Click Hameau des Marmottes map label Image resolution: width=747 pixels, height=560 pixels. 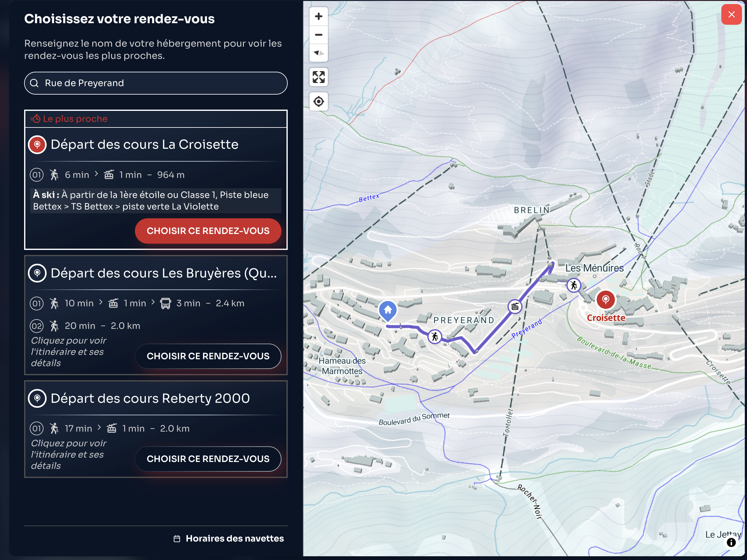[x=342, y=366]
